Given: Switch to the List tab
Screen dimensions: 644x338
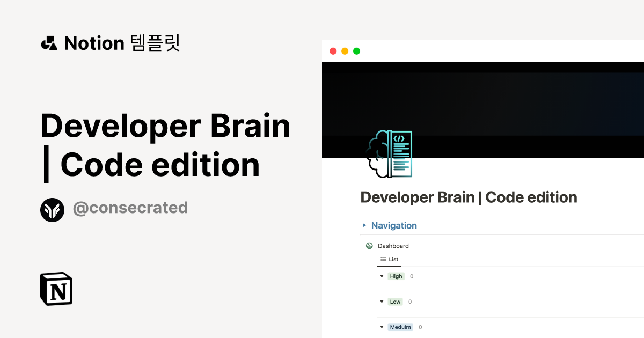Looking at the screenshot, I should click(389, 259).
